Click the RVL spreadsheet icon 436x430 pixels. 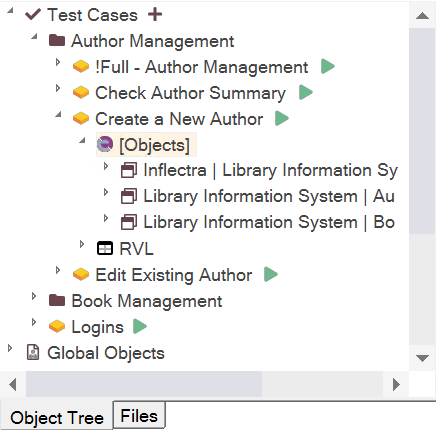[x=105, y=248]
